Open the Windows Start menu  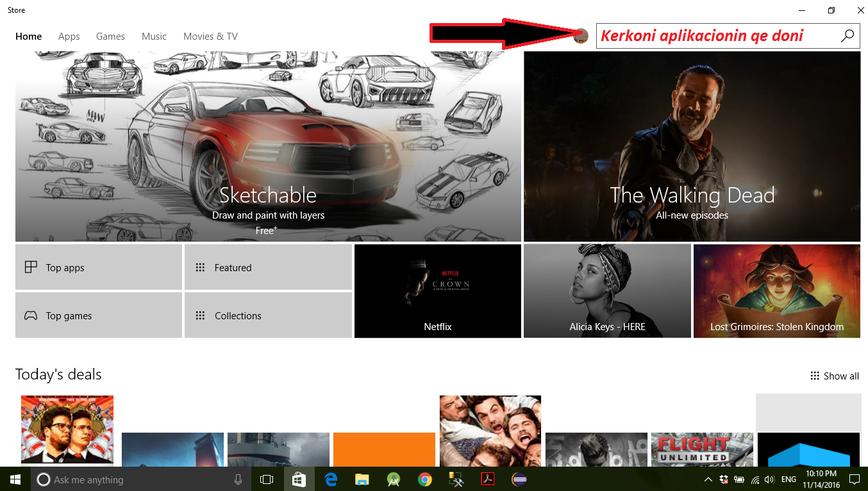coord(15,479)
